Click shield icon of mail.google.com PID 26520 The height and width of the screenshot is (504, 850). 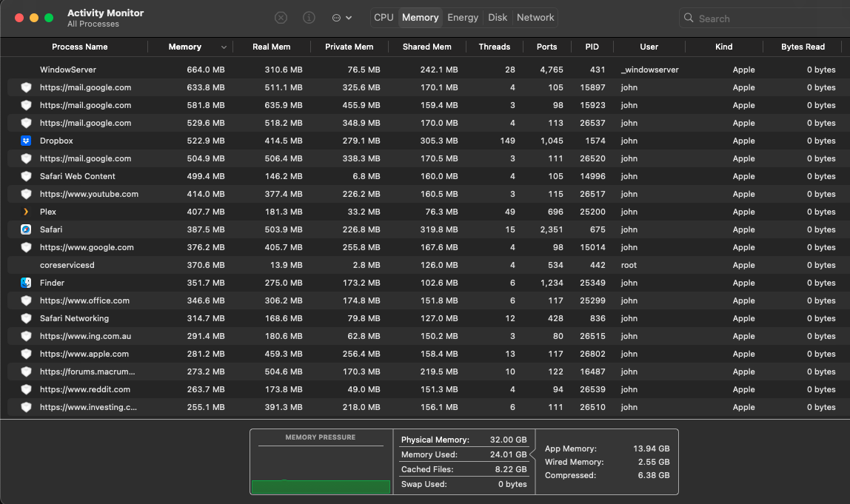click(25, 159)
